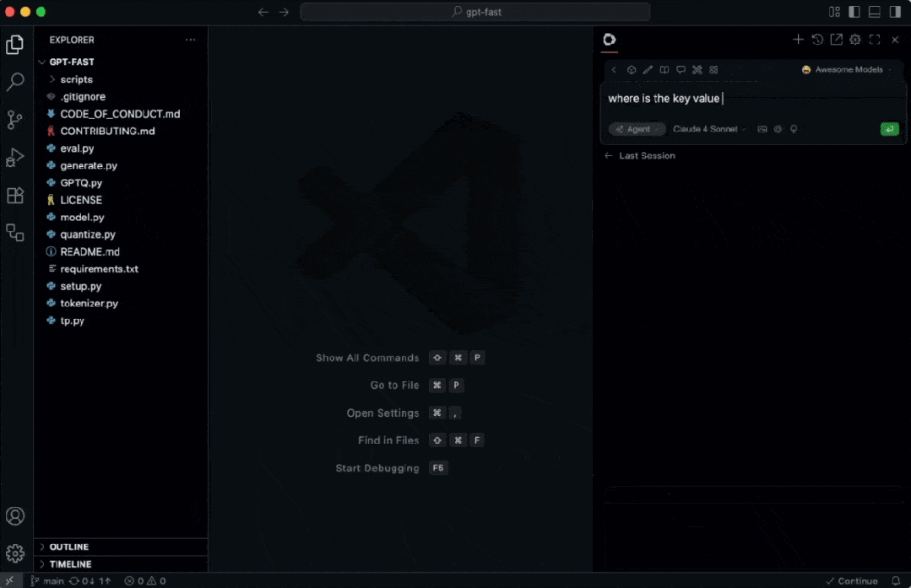The height and width of the screenshot is (588, 911).
Task: Open the Source Control view
Action: click(15, 120)
